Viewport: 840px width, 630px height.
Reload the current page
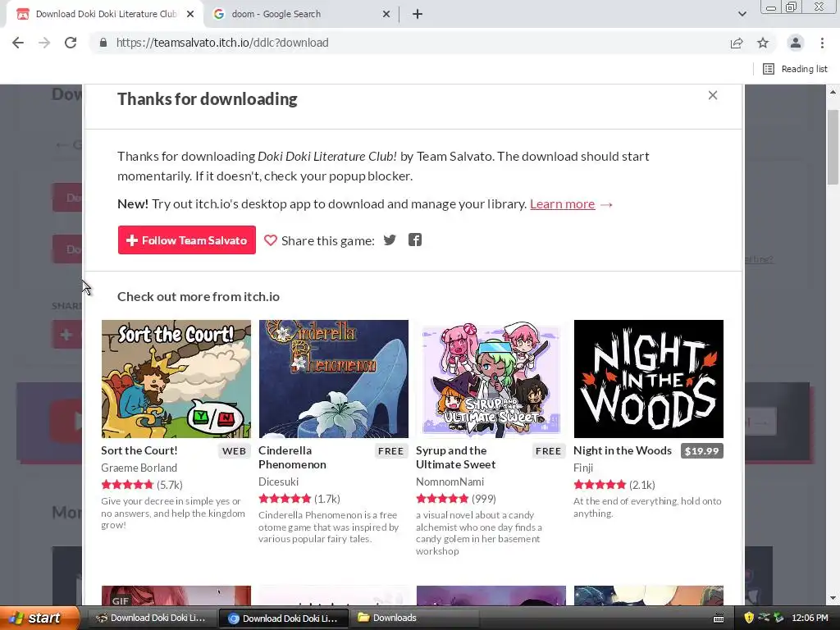coord(71,43)
